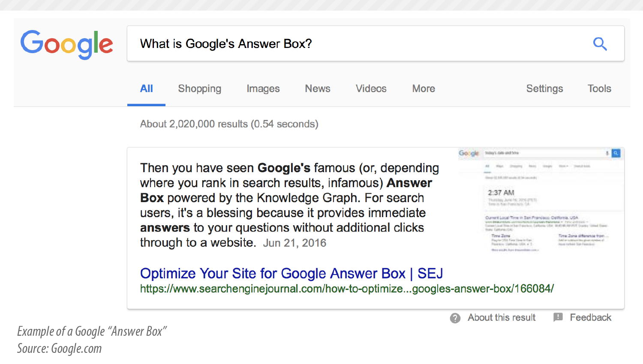This screenshot has height=364, width=643.
Task: Focus the search box containing the query
Action: (376, 44)
